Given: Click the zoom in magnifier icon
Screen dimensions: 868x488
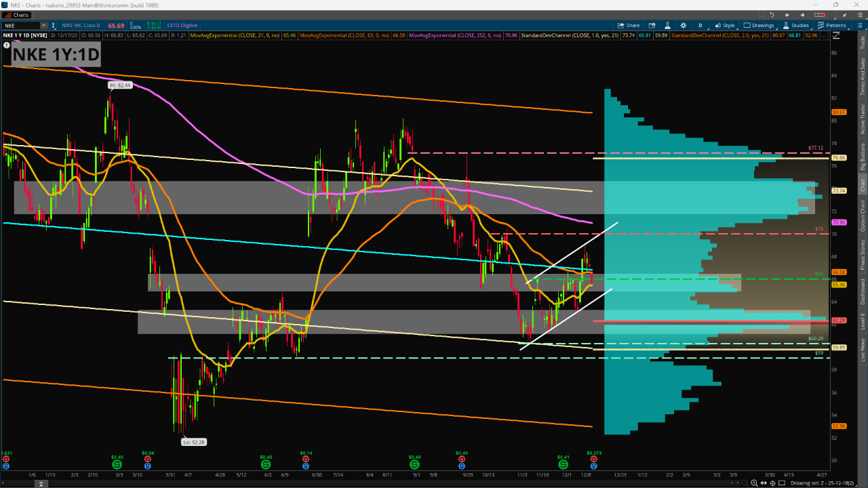Looking at the screenshot, I should click(x=754, y=483).
